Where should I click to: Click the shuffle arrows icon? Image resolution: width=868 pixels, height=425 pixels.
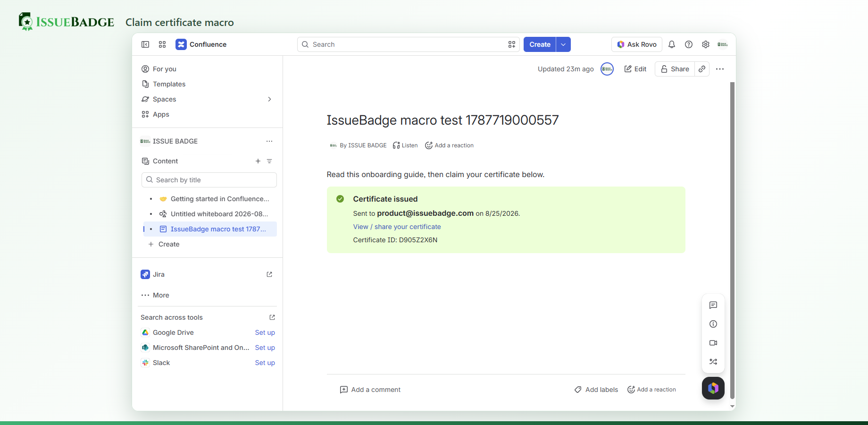[713, 362]
